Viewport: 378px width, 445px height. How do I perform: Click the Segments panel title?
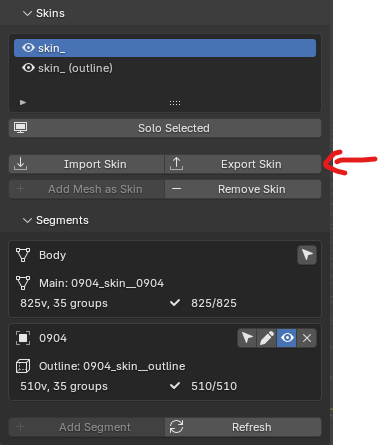pos(62,220)
